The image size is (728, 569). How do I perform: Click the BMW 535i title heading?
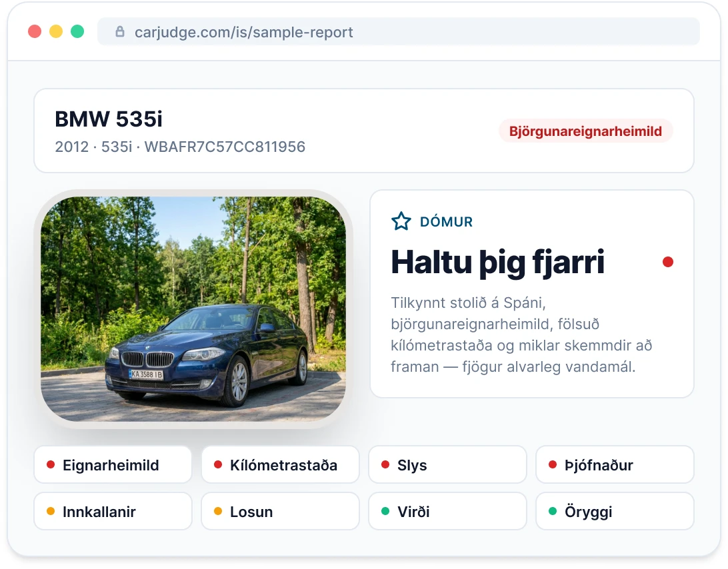click(109, 119)
